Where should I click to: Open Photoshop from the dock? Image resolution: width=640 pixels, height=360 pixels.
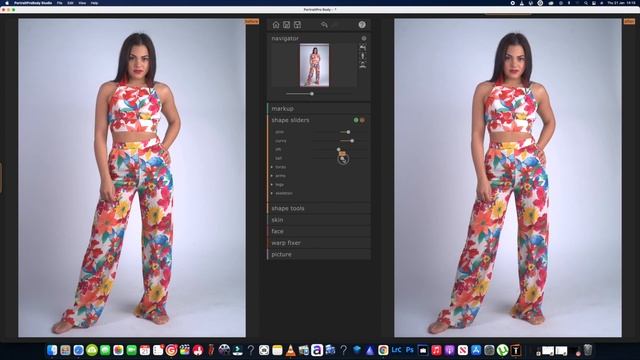(x=409, y=350)
